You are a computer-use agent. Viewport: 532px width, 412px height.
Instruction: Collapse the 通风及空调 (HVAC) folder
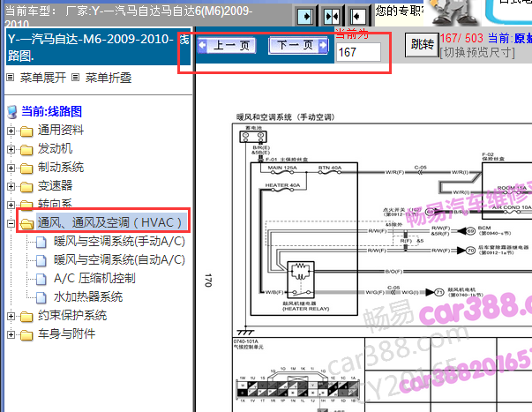[x=11, y=223]
